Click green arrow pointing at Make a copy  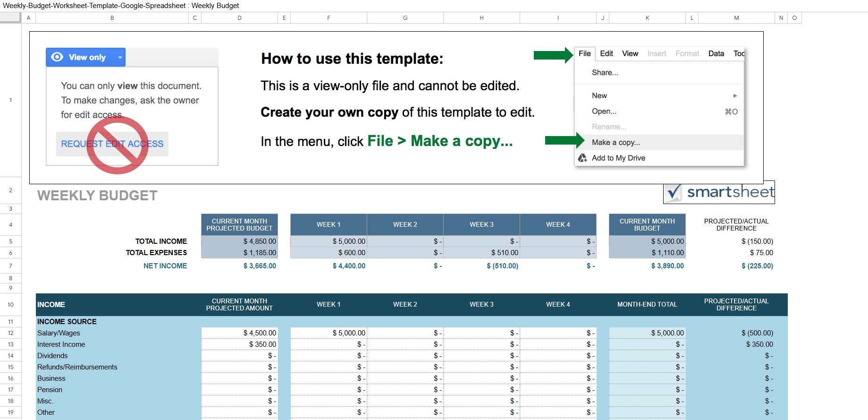[565, 140]
